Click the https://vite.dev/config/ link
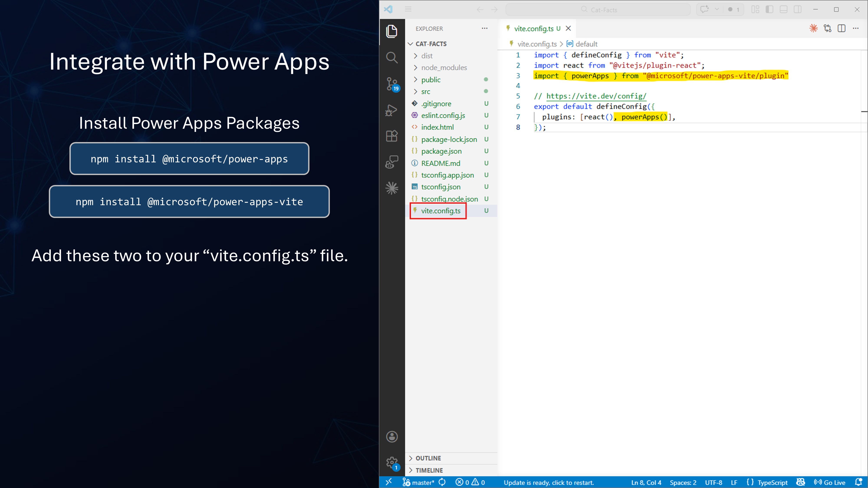The image size is (868, 488). point(596,96)
